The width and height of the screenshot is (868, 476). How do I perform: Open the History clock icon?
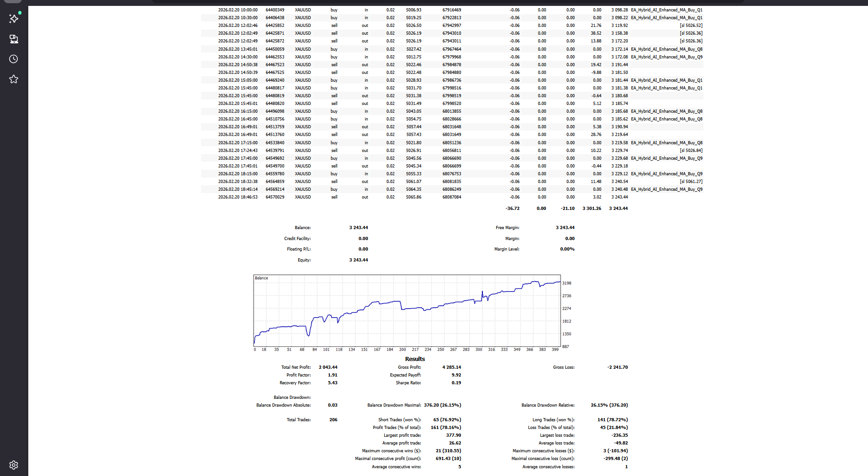(x=14, y=59)
